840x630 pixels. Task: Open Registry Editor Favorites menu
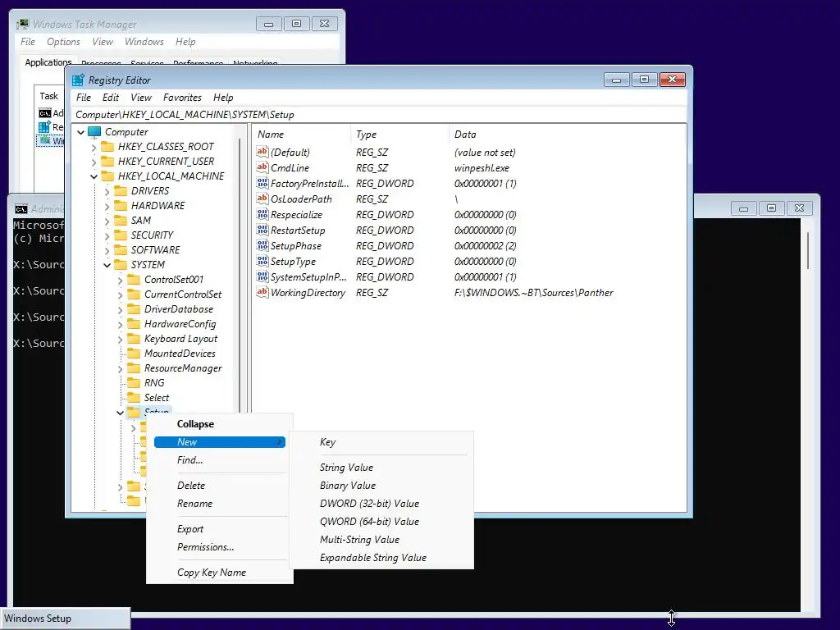coord(182,98)
